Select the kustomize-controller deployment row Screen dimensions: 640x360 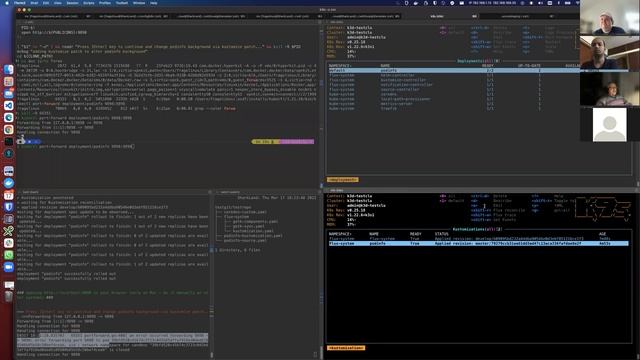pos(454,80)
